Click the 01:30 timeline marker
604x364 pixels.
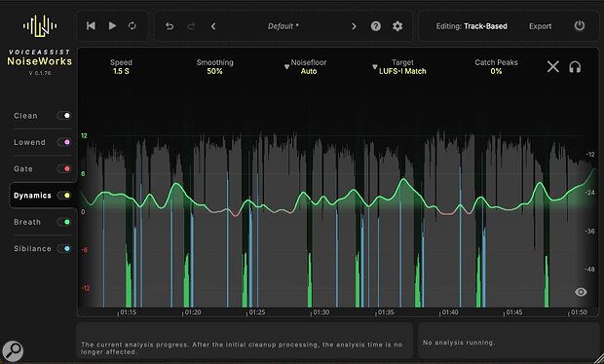pos(321,312)
